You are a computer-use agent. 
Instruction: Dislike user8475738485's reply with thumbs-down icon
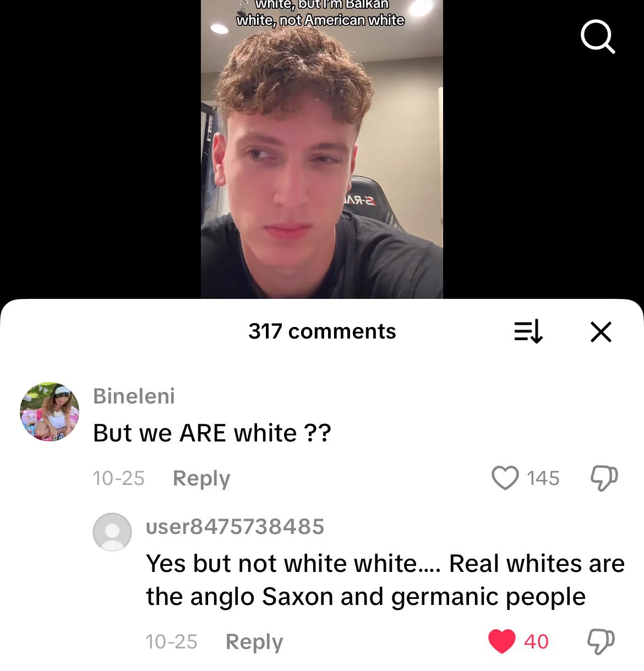tap(601, 641)
